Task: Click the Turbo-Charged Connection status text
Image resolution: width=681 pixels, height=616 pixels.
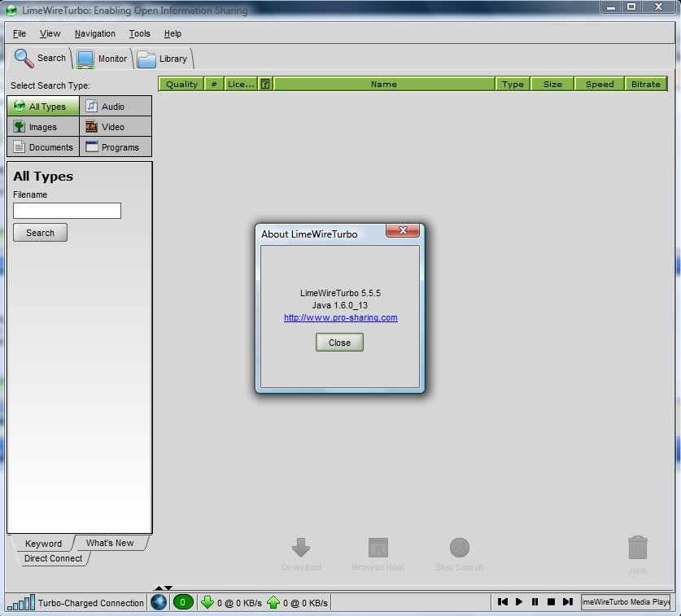Action: point(91,603)
